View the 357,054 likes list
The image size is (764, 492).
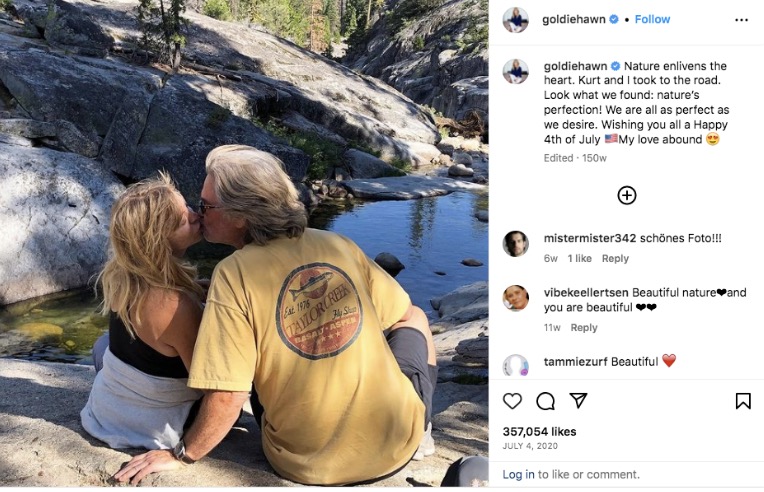coord(539,431)
